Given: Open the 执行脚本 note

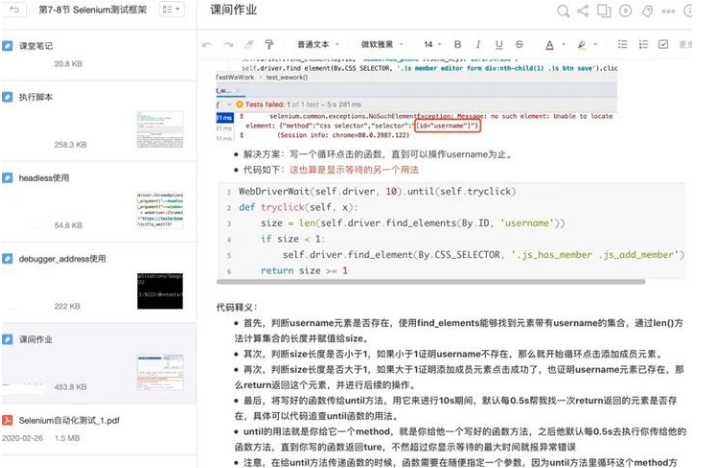Looking at the screenshot, I should 99,121.
